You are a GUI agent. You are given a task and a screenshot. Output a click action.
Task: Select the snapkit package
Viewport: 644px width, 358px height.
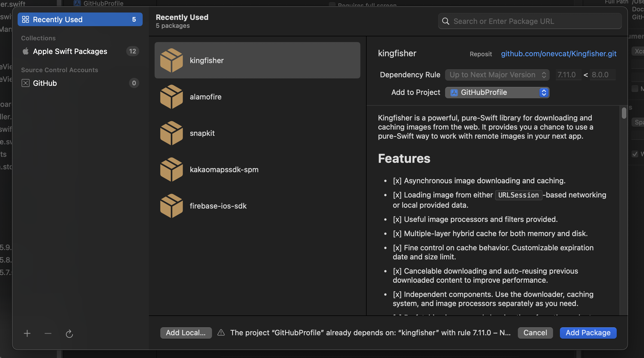click(x=257, y=133)
